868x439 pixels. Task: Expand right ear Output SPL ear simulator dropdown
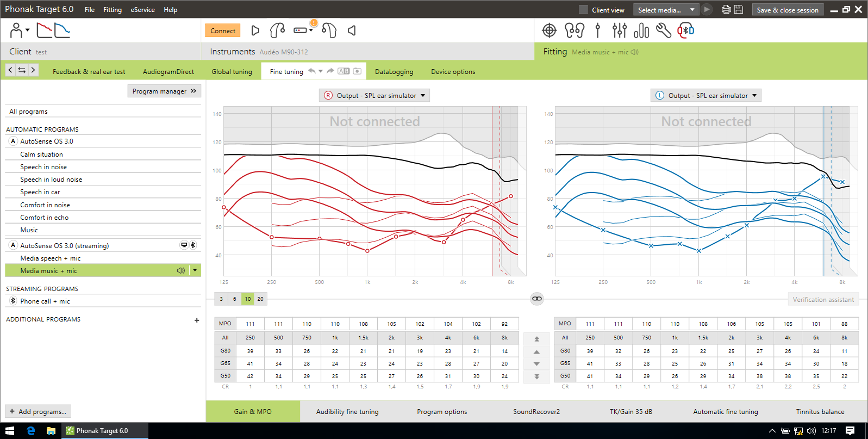376,95
